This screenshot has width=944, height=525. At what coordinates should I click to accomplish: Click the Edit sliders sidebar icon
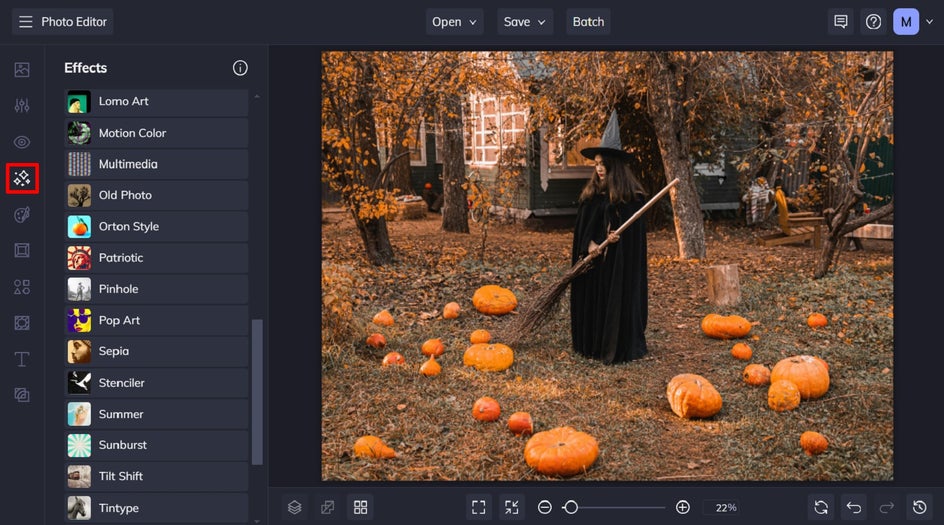(22, 106)
